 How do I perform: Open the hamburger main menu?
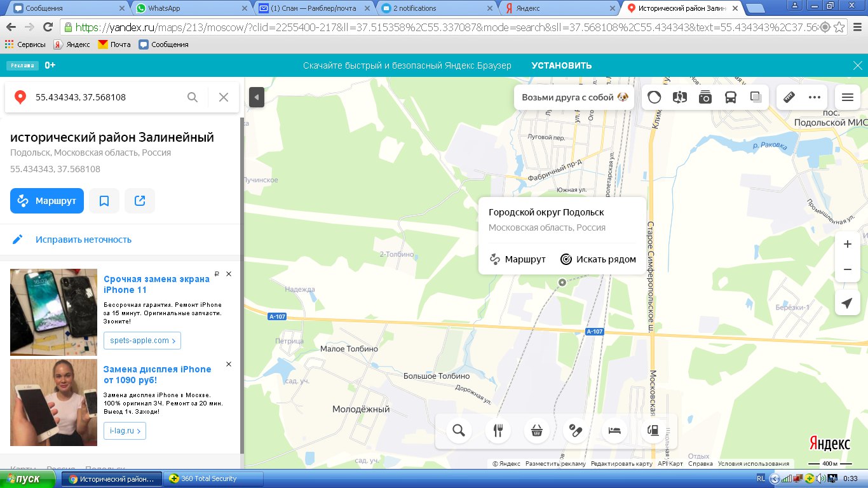coord(848,97)
